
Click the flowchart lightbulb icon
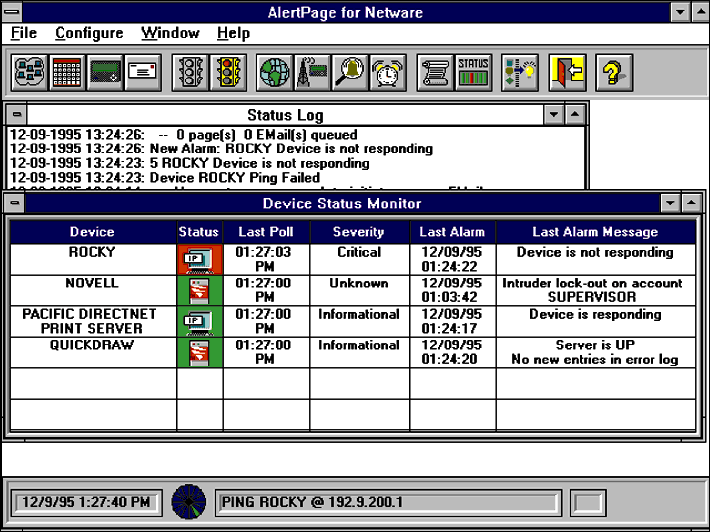pyautogui.click(x=520, y=72)
